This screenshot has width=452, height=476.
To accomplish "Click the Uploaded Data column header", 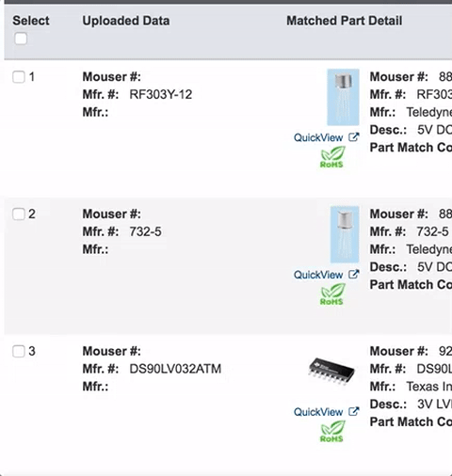I will pyautogui.click(x=126, y=21).
